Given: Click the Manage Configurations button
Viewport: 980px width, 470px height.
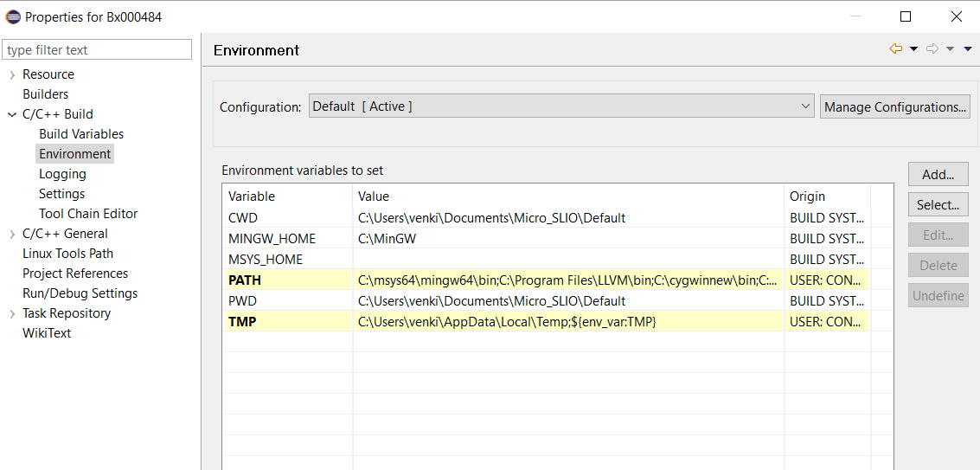Looking at the screenshot, I should coord(894,107).
